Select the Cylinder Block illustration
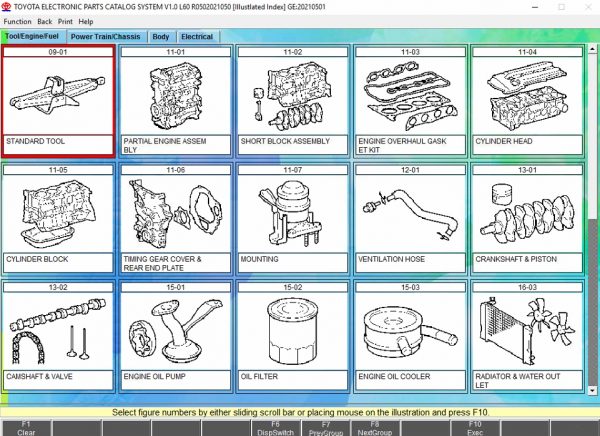The height and width of the screenshot is (436, 600). tap(58, 214)
